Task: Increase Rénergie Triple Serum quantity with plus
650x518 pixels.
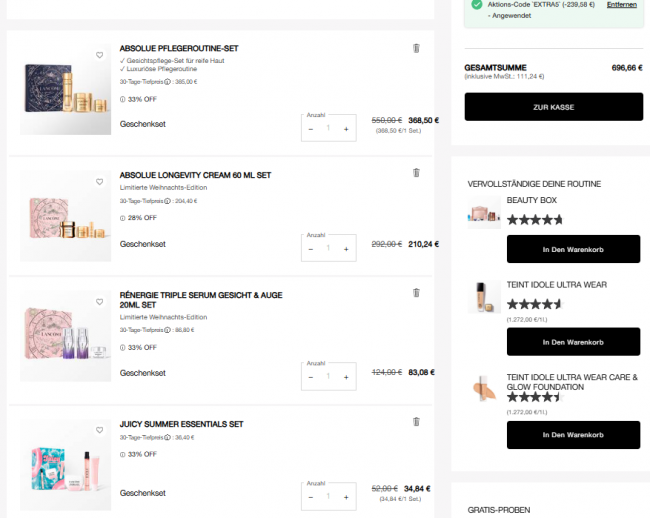Action: (346, 377)
